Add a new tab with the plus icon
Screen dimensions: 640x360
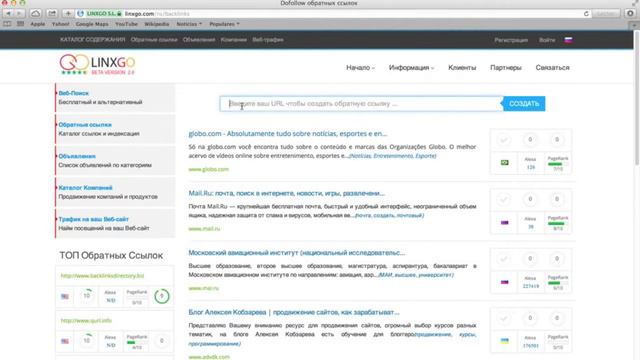pos(68,13)
